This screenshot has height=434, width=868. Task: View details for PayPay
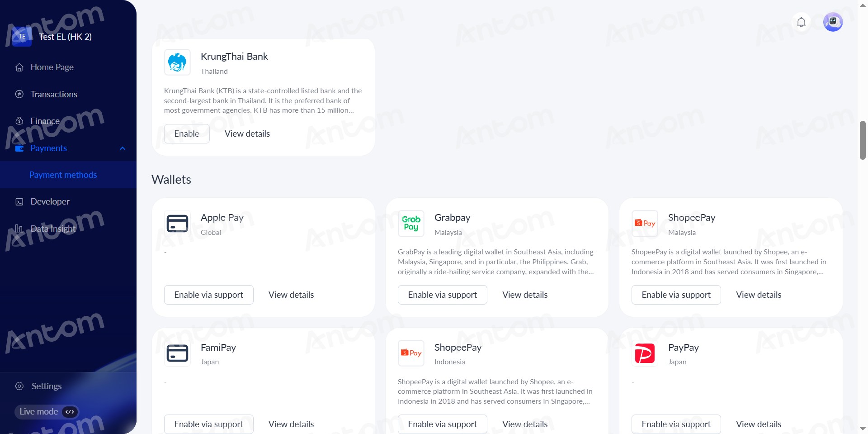tap(759, 424)
